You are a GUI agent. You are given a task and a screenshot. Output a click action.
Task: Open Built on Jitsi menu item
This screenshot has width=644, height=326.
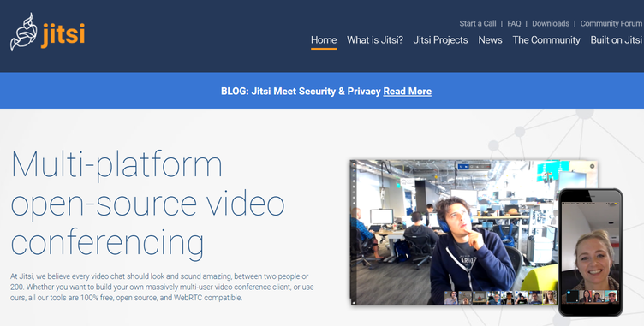tap(616, 40)
